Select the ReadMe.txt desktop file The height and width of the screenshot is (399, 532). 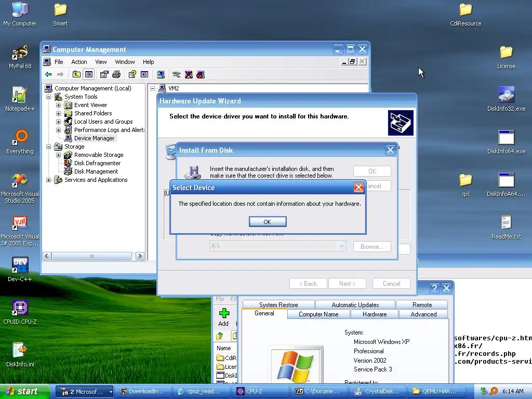506,227
